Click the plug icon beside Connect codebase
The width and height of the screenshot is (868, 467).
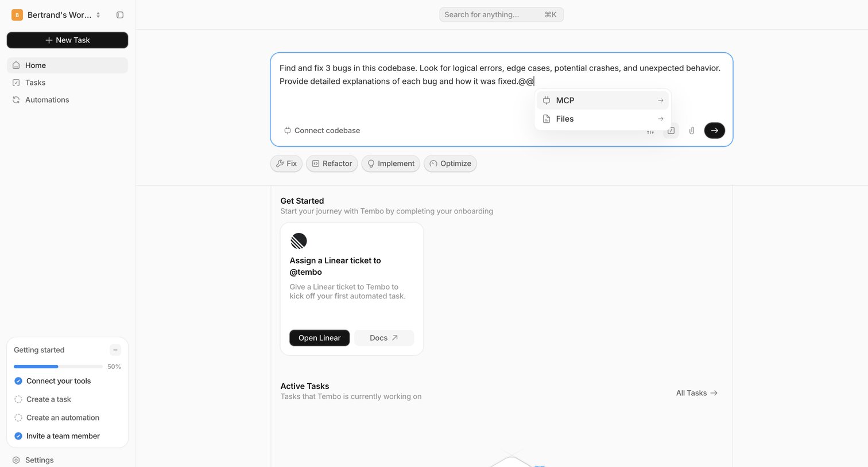[288, 131]
